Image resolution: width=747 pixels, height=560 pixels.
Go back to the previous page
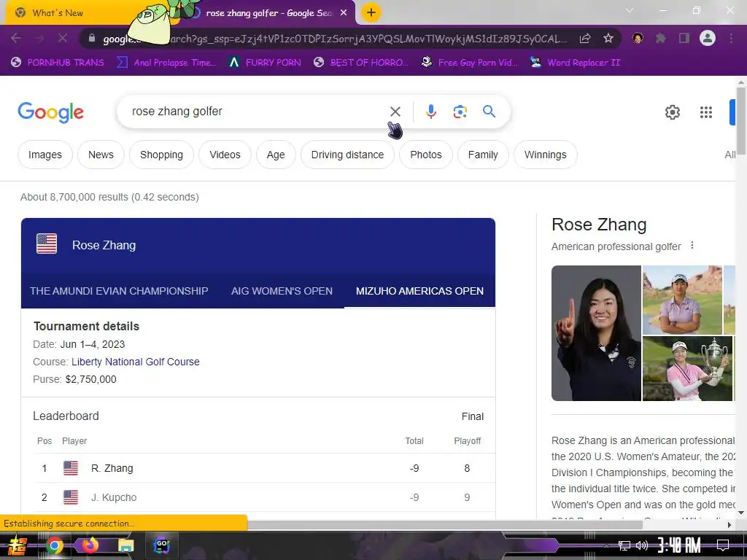pos(16,38)
